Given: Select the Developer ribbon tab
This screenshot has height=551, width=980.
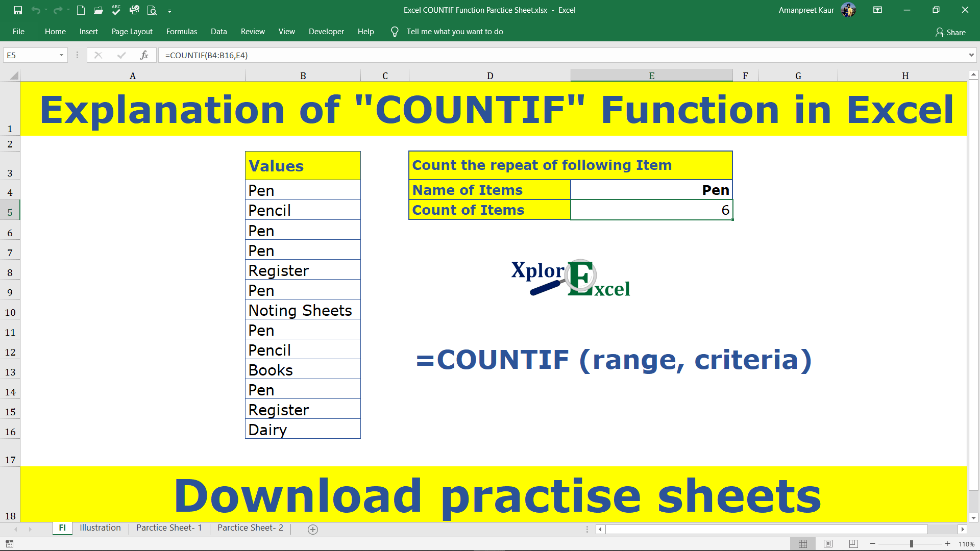Looking at the screenshot, I should point(327,32).
